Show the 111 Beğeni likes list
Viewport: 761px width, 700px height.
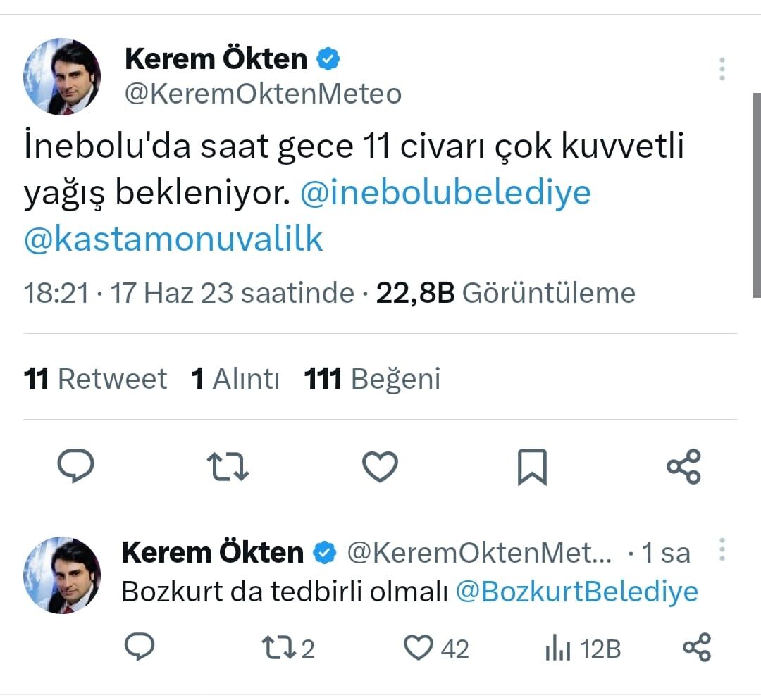372,379
